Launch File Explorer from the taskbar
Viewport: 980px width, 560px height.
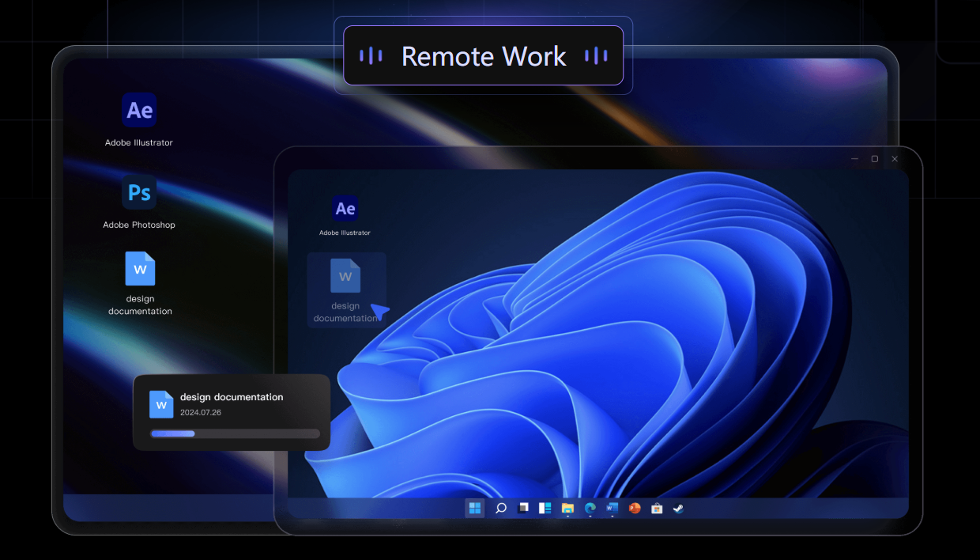[x=567, y=508]
